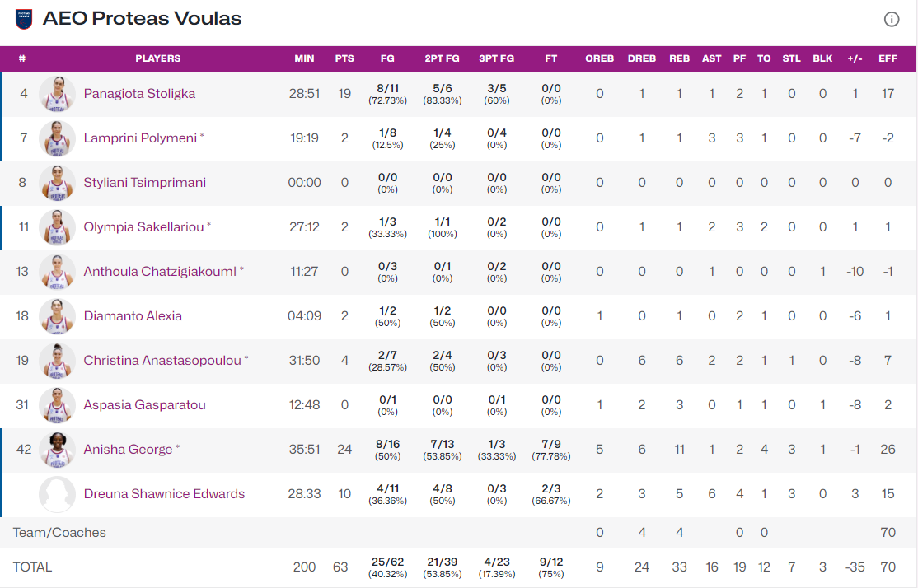The height and width of the screenshot is (588, 918).
Task: Click total plus/minus value -35
Action: (855, 567)
